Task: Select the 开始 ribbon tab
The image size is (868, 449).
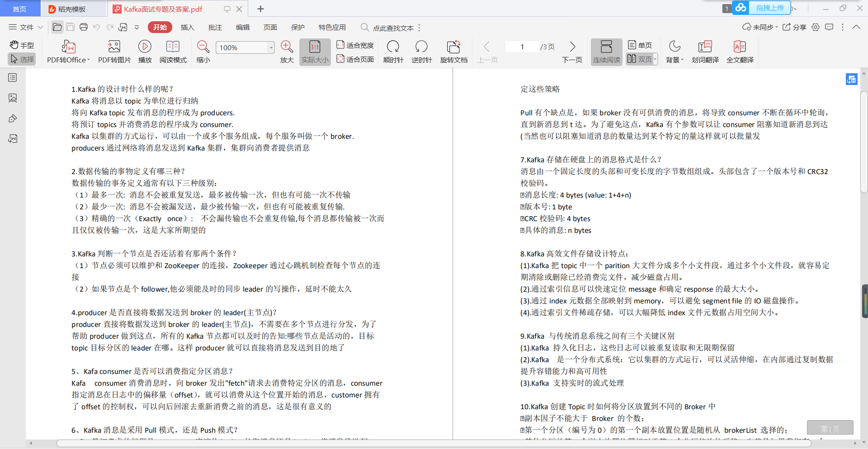Action: click(160, 27)
